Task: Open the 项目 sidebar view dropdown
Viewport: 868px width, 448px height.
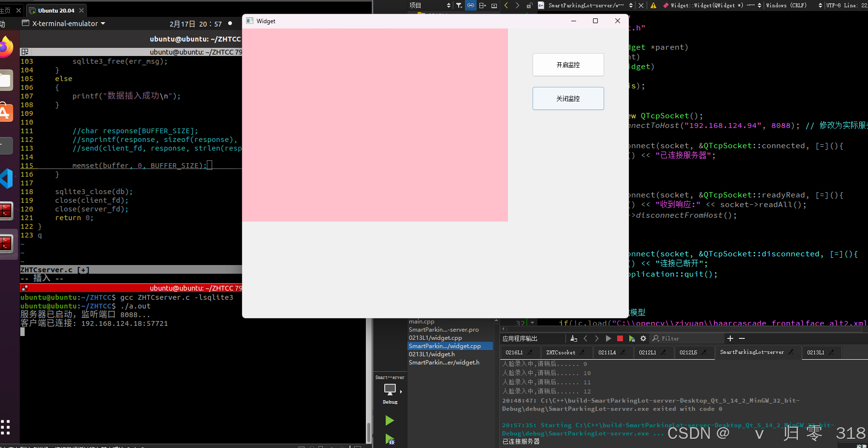Action: pos(430,5)
